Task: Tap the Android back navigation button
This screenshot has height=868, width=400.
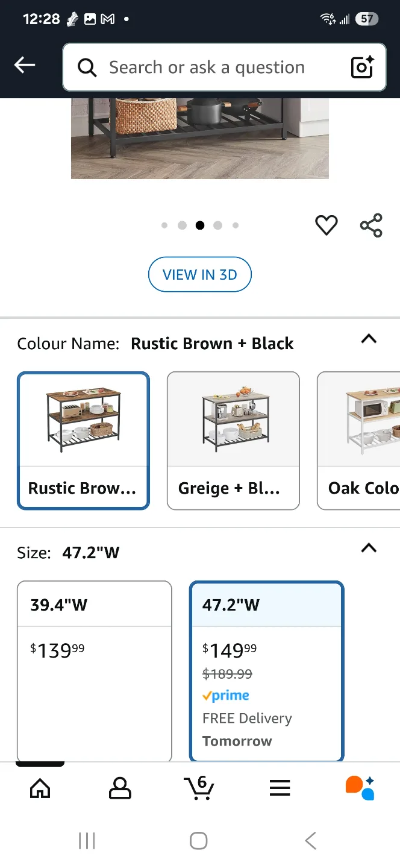Action: coord(310,840)
